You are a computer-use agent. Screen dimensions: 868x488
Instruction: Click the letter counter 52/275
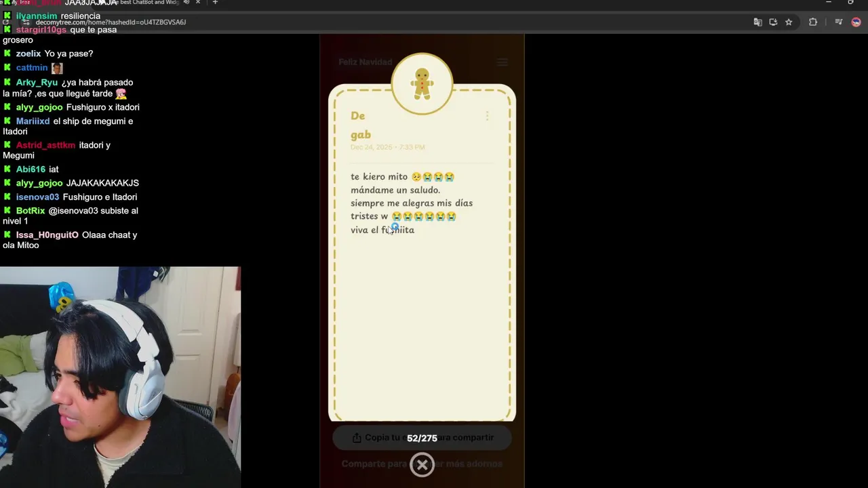[422, 439]
